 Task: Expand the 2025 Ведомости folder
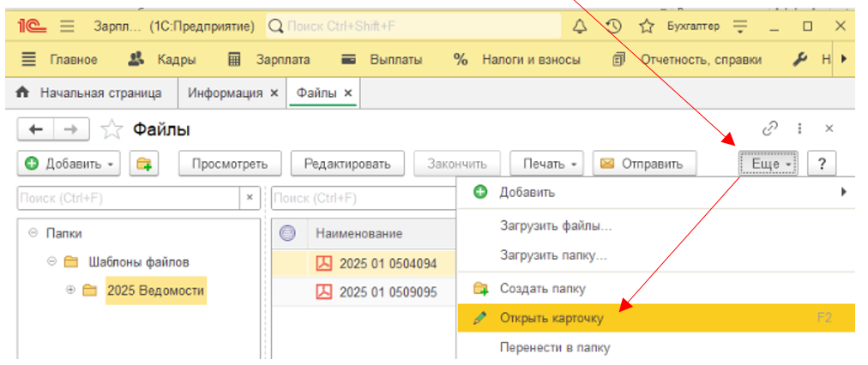point(70,290)
